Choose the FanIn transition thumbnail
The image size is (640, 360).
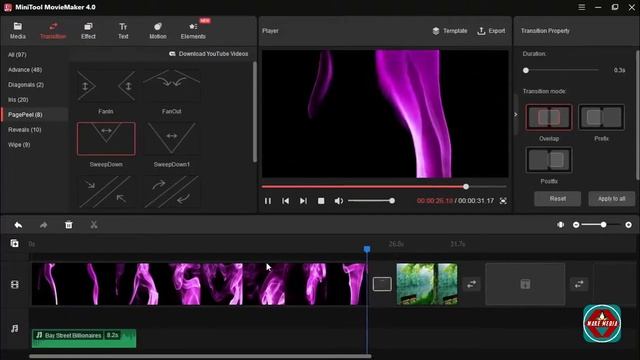[x=106, y=86]
